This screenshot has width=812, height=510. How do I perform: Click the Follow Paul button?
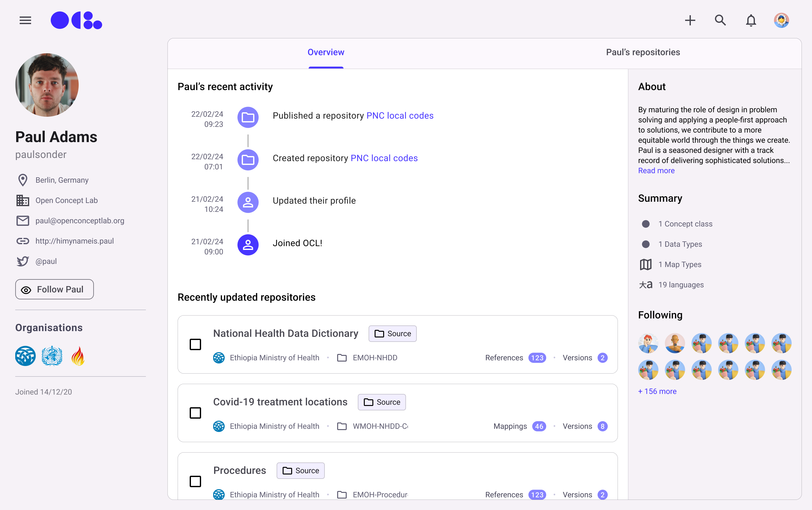[54, 289]
